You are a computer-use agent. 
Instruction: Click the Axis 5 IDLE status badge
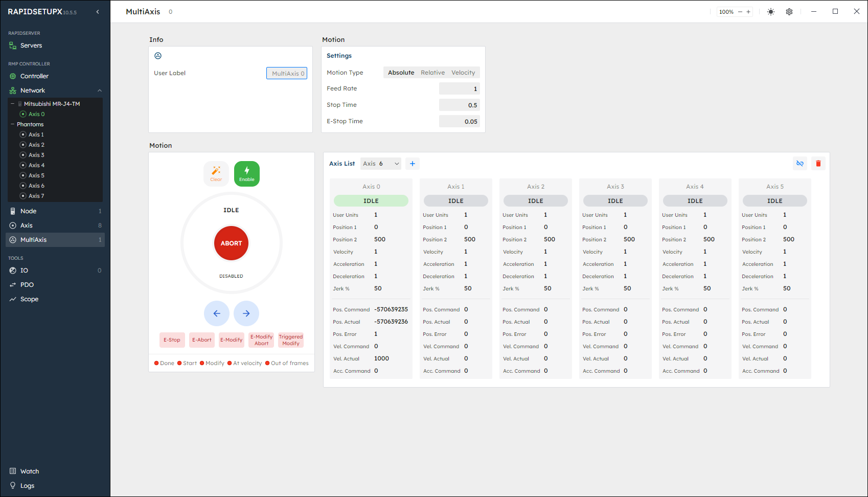coord(775,201)
